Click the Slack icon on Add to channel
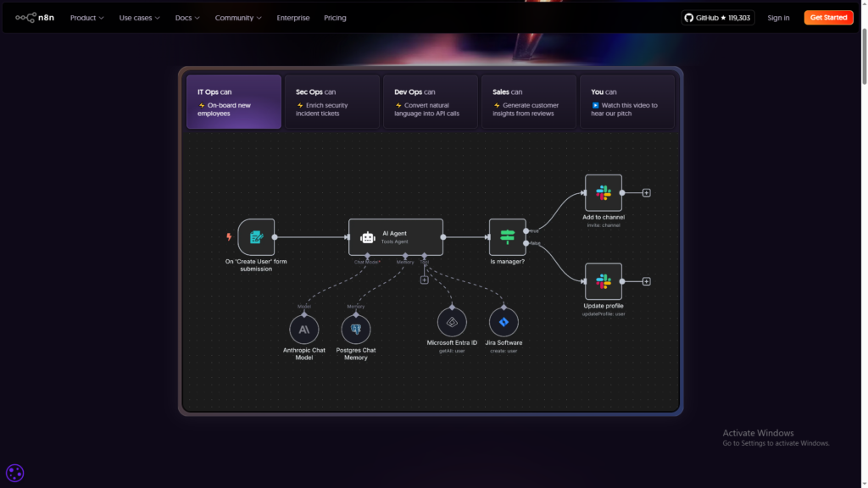 (x=603, y=192)
